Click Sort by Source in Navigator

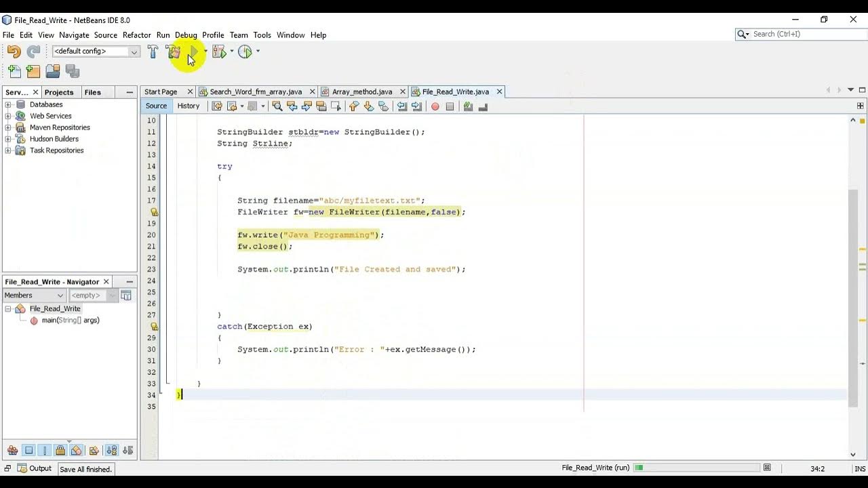128,450
